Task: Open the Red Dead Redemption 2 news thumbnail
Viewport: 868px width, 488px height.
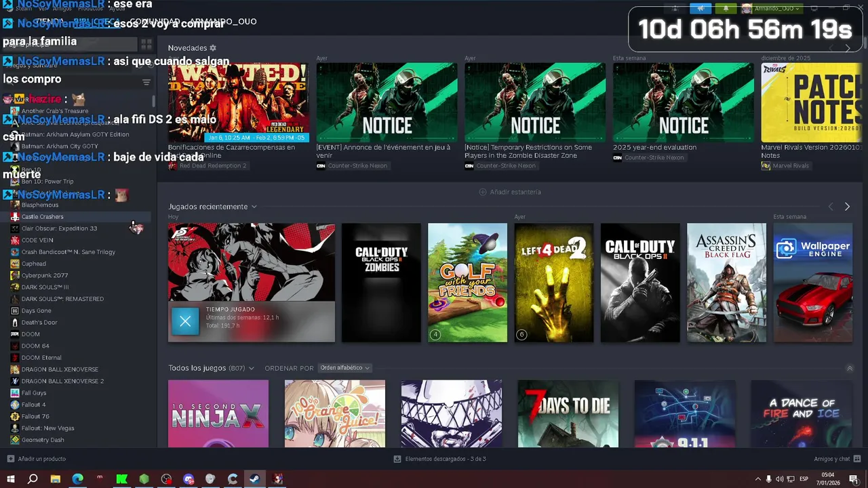Action: point(238,102)
